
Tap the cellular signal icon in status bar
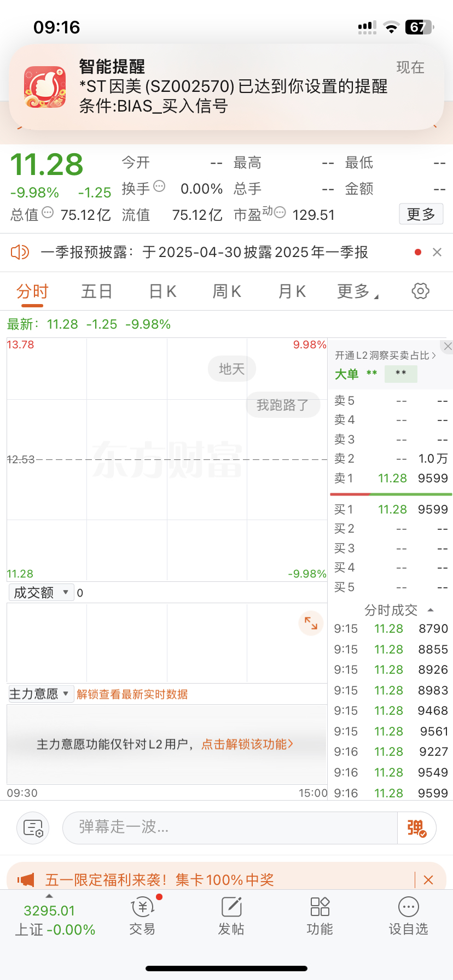click(367, 28)
